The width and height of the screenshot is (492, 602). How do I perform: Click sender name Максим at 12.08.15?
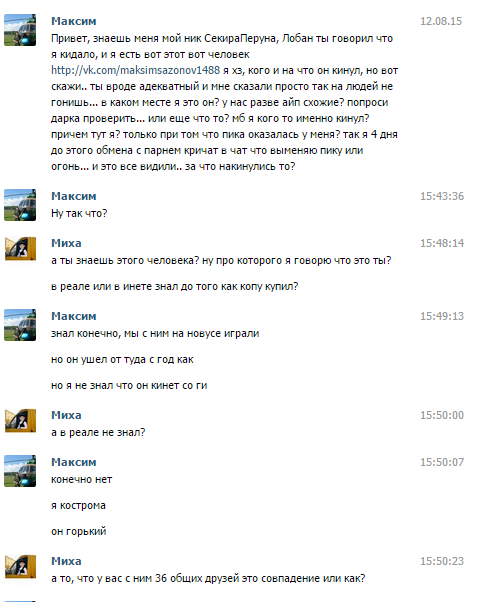pyautogui.click(x=74, y=21)
